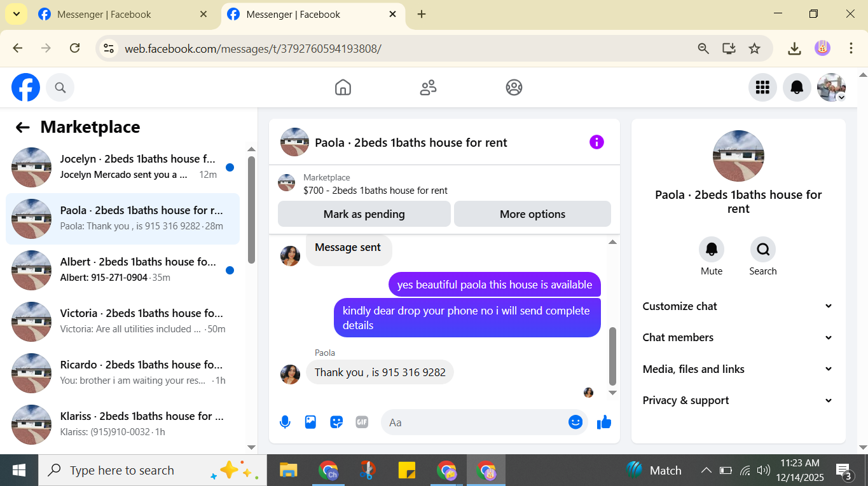868x486 pixels.
Task: Open Jocelyn's house for rent conversation
Action: (x=123, y=168)
